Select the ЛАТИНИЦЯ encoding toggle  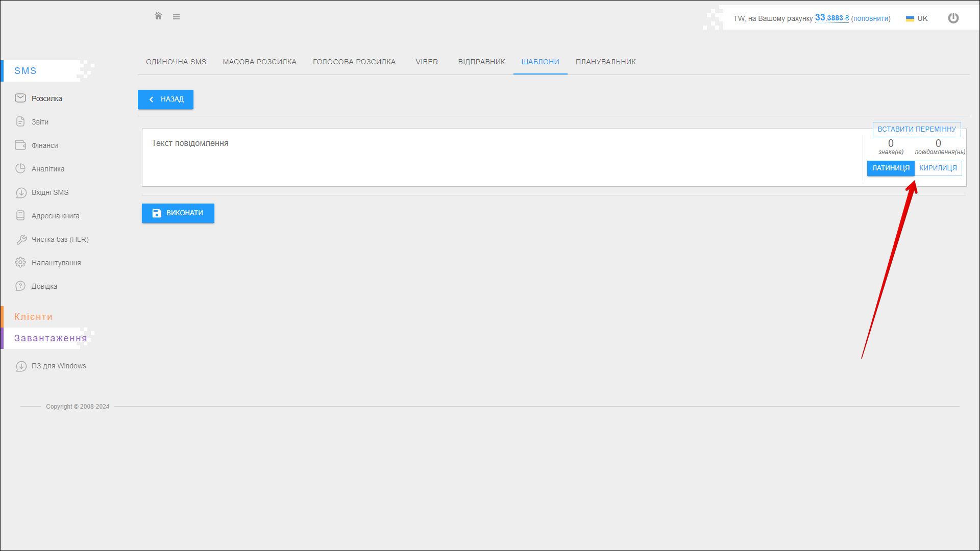tap(890, 168)
